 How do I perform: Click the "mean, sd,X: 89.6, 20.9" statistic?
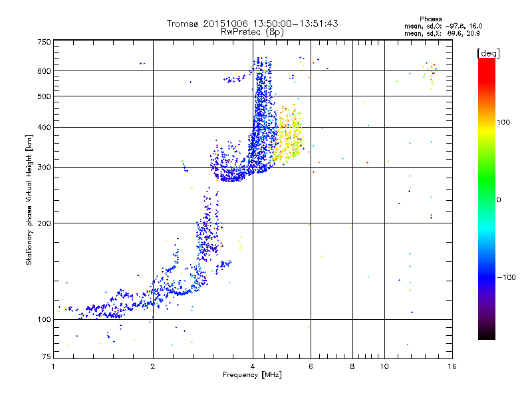coord(442,33)
